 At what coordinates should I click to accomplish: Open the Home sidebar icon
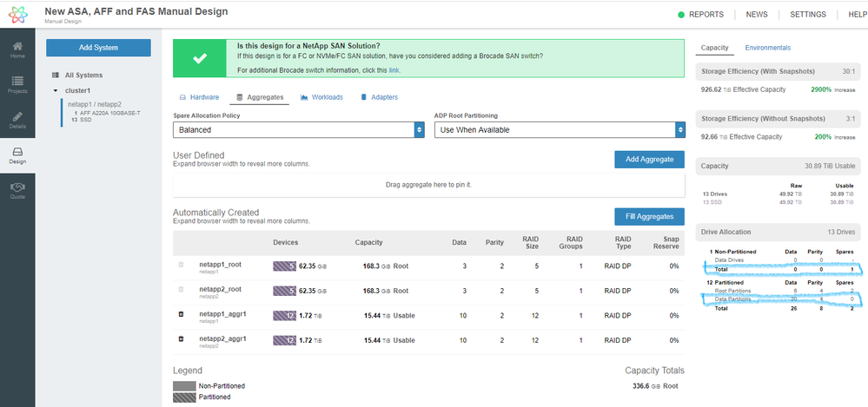coord(17,49)
